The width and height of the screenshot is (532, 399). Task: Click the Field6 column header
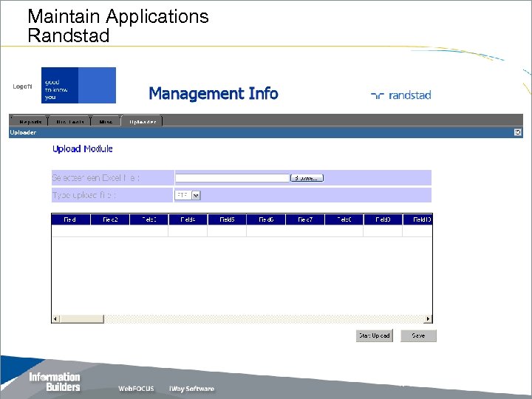266,219
